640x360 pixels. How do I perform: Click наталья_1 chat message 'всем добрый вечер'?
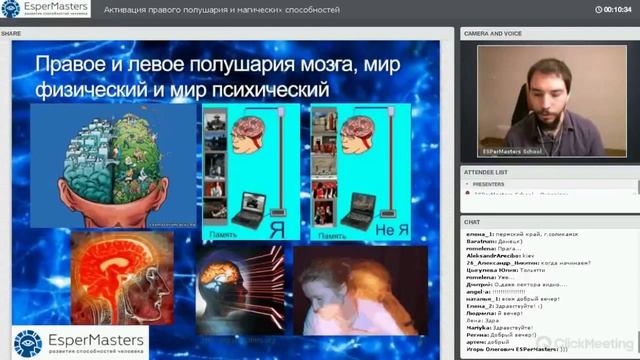point(513,299)
